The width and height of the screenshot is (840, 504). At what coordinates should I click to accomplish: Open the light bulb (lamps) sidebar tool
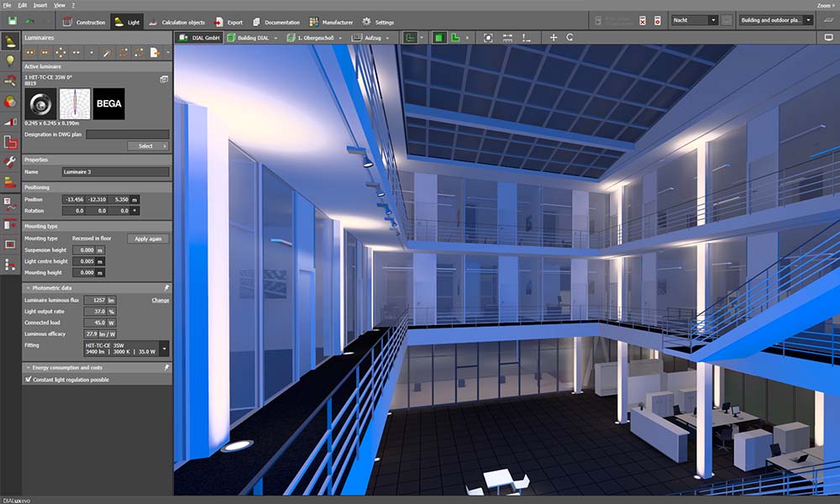pos(11,60)
